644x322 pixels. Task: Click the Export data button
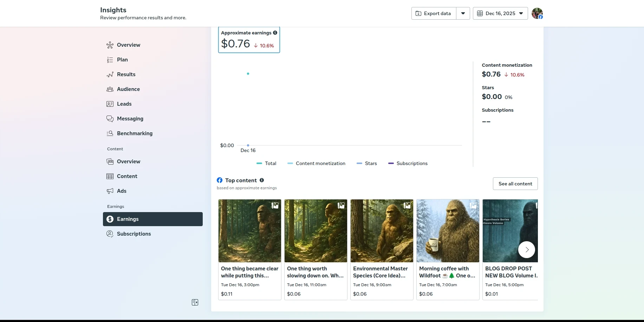click(x=434, y=13)
